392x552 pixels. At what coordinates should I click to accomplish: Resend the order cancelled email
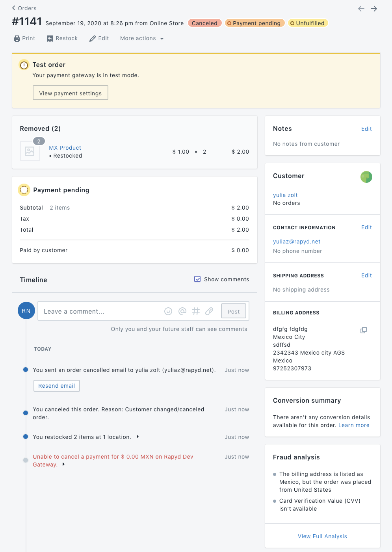[x=57, y=386]
